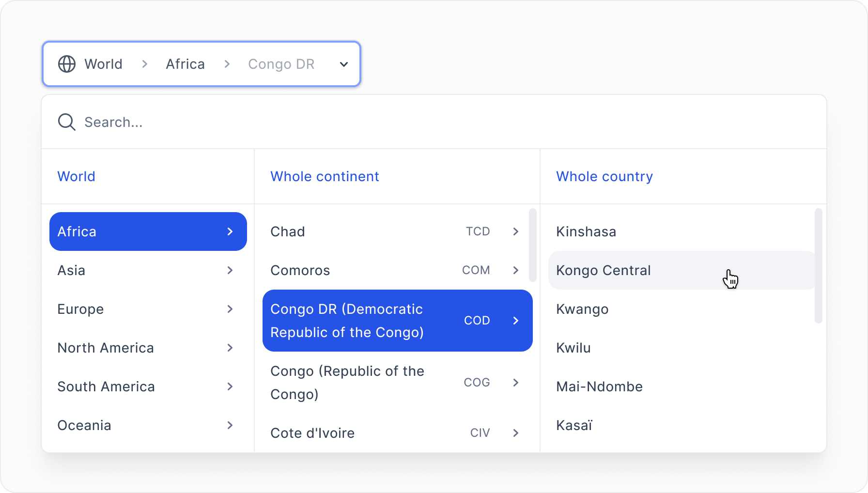
Task: Select World in the breadcrumb
Action: 103,63
